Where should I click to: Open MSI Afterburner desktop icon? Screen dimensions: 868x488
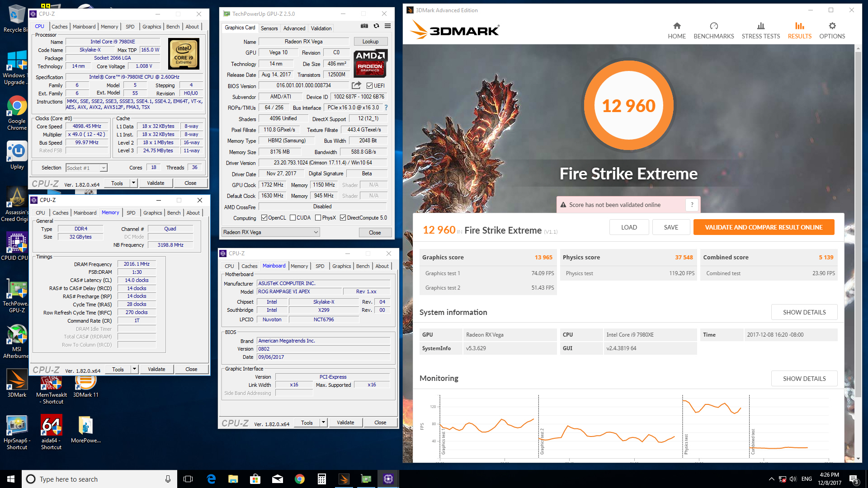tap(16, 342)
